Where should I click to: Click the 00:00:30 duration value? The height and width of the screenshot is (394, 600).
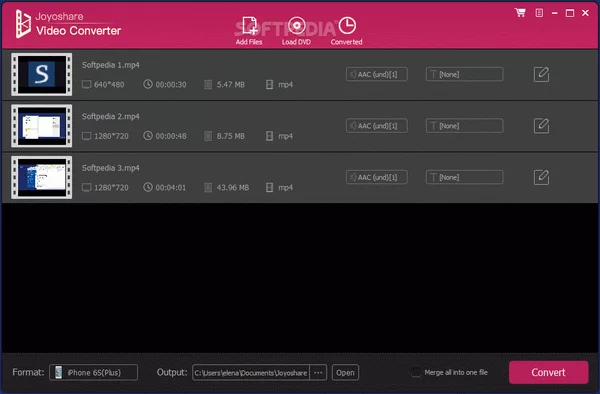click(x=171, y=85)
